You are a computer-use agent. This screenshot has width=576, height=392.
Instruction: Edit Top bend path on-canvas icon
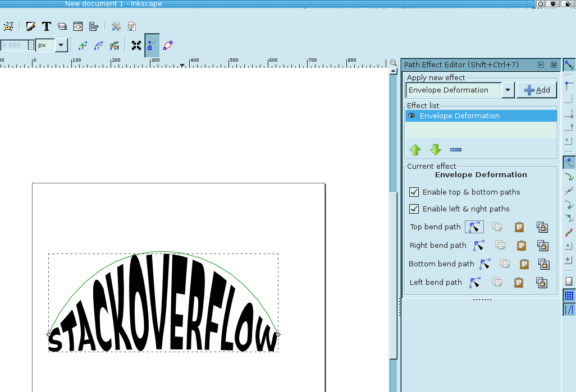click(x=474, y=227)
